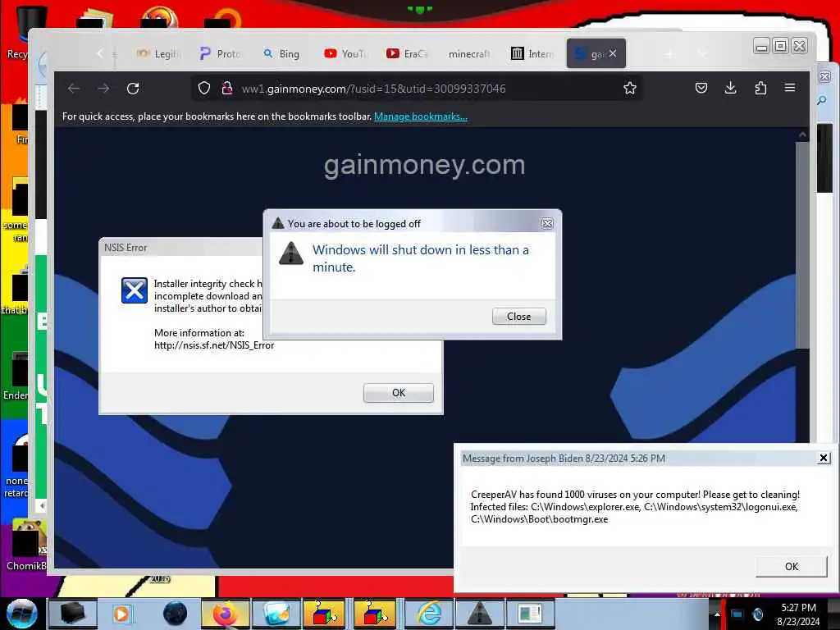Click the NSIS Error blue X icon
Screen dimensions: 840x630
point(135,290)
